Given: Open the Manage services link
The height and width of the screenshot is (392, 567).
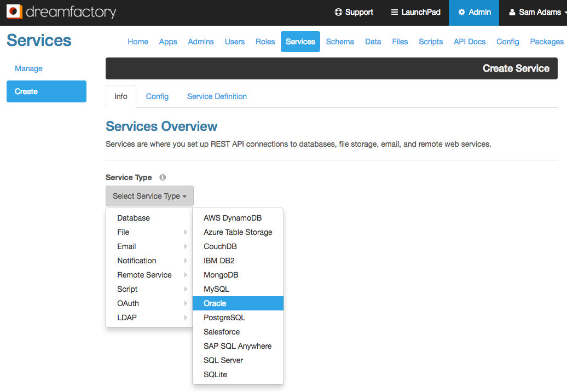Looking at the screenshot, I should (x=28, y=68).
